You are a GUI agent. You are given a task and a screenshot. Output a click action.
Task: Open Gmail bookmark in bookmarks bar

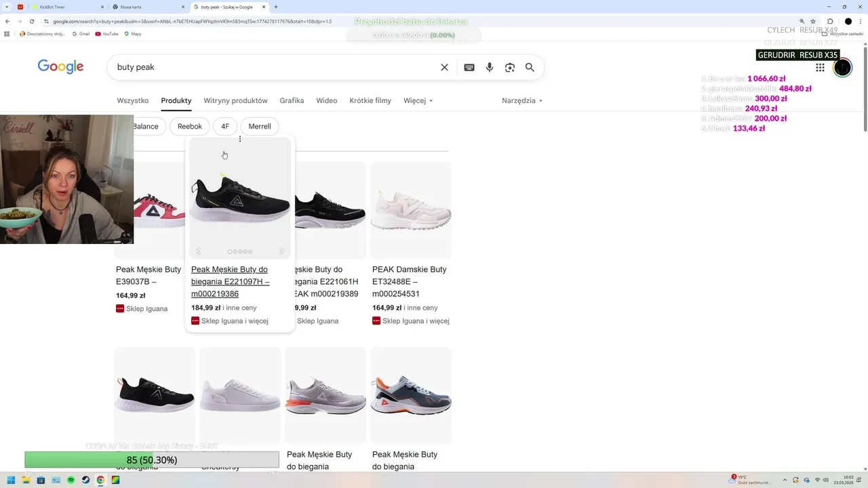pyautogui.click(x=81, y=33)
